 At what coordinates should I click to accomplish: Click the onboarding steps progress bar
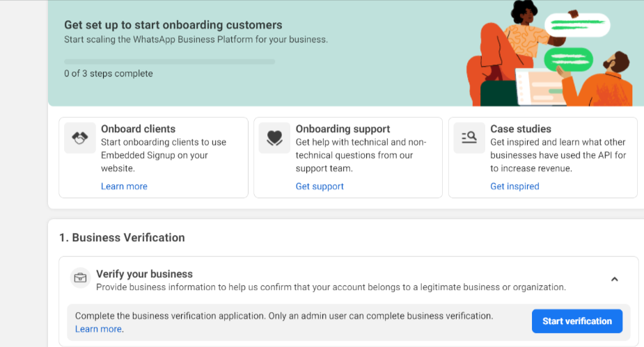pos(170,61)
